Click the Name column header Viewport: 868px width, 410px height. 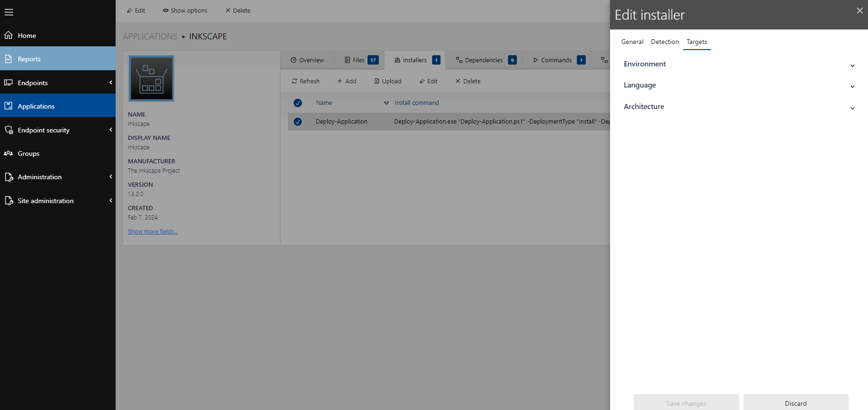(324, 102)
